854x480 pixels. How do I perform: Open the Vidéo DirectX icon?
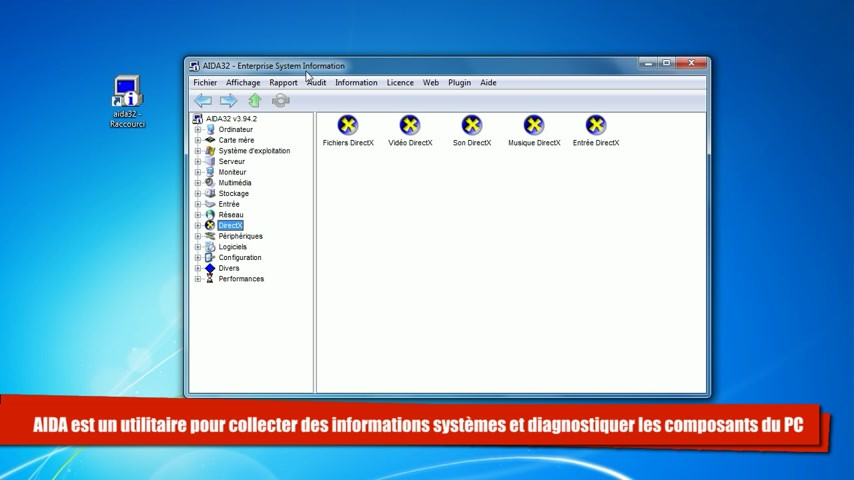click(409, 125)
